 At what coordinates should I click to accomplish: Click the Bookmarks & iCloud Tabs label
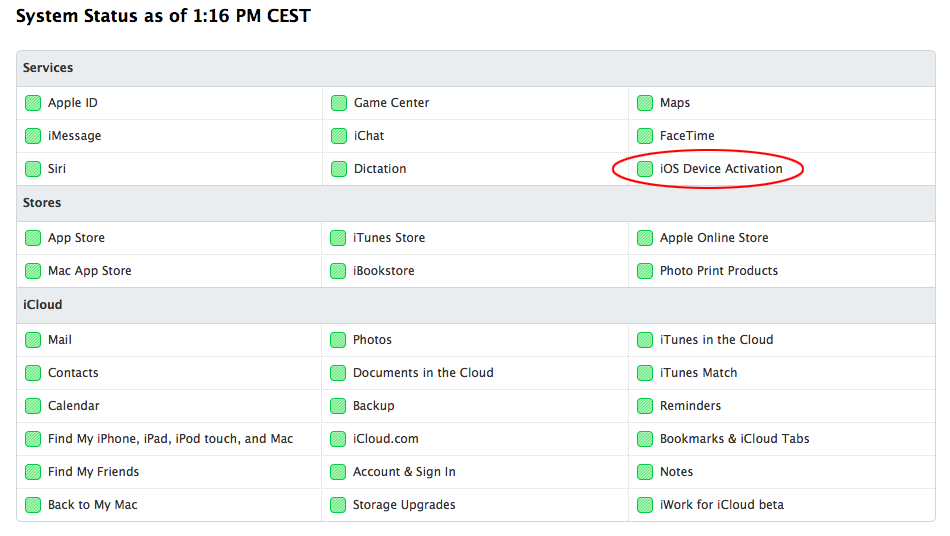[x=734, y=439]
